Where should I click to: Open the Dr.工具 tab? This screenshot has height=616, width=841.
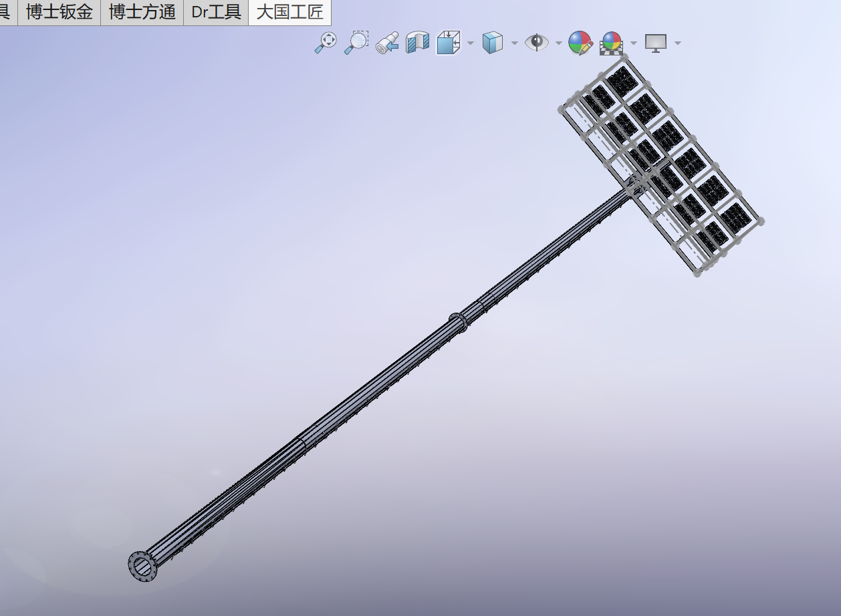pyautogui.click(x=216, y=12)
